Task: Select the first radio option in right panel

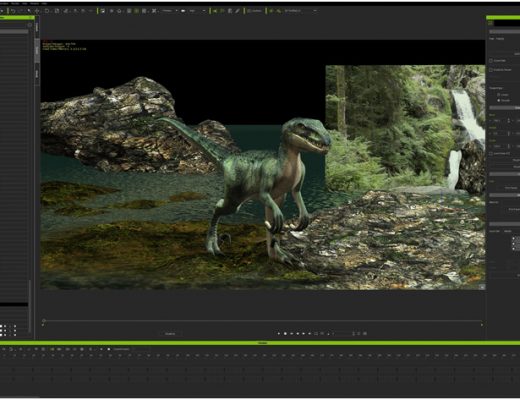Action: click(499, 95)
